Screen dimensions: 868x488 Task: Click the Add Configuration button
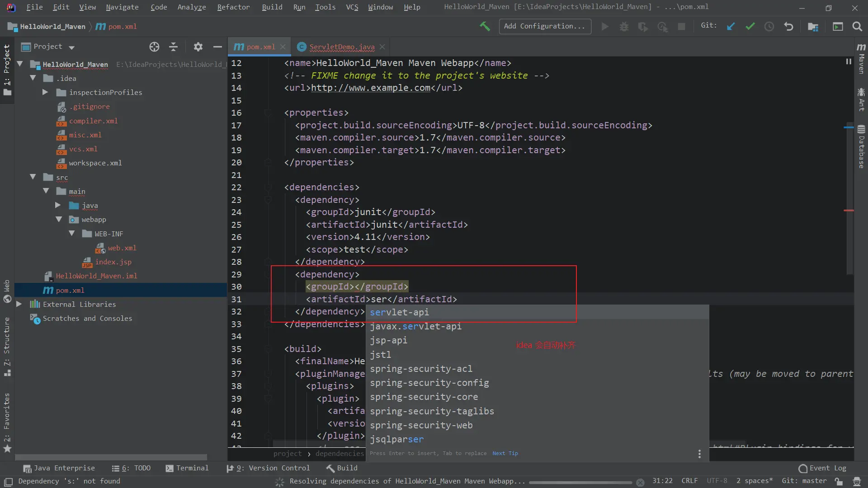[545, 26]
